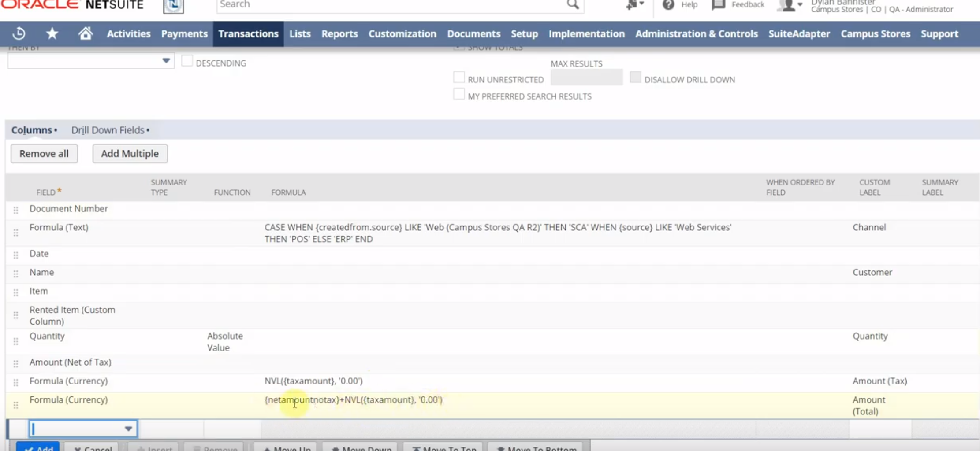Open the NetSuite global search magnifier

(572, 4)
